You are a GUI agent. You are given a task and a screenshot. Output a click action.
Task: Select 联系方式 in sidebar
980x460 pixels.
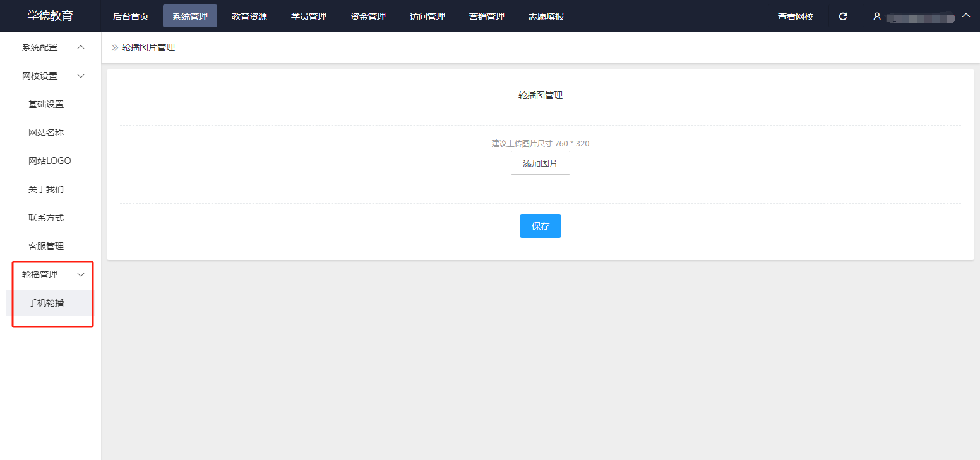(x=46, y=218)
